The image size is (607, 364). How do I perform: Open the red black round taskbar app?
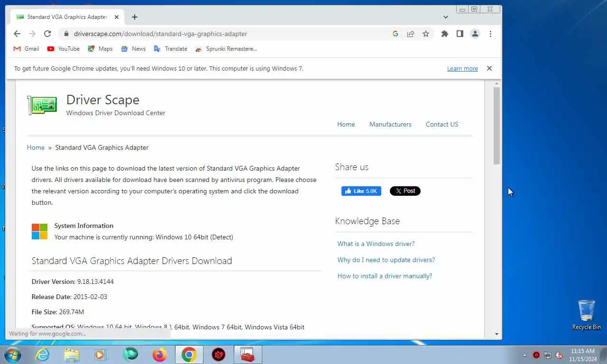pyautogui.click(x=219, y=355)
